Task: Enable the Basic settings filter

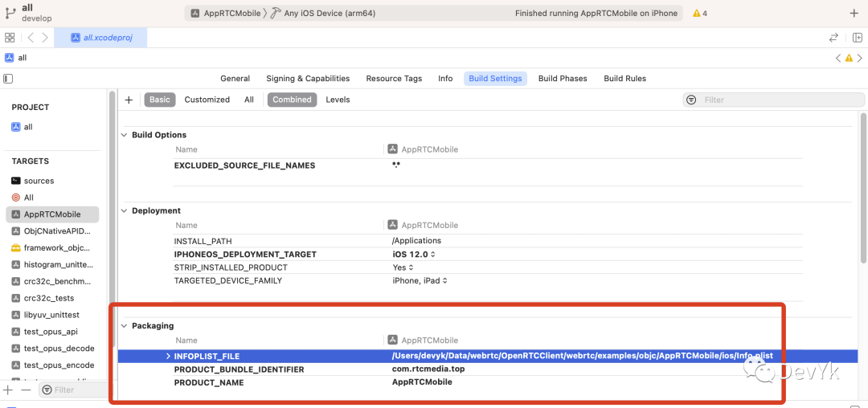Action: coord(160,100)
